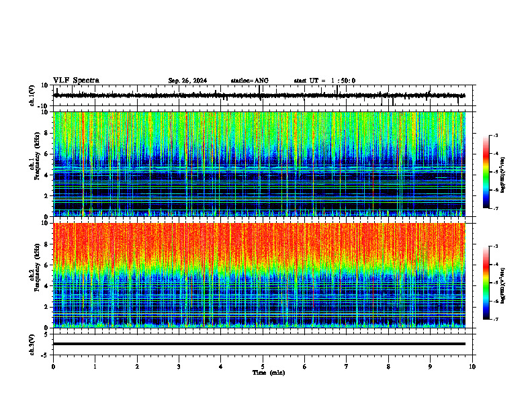
Task: Click the time axis tick label "1"
Action: point(95,367)
